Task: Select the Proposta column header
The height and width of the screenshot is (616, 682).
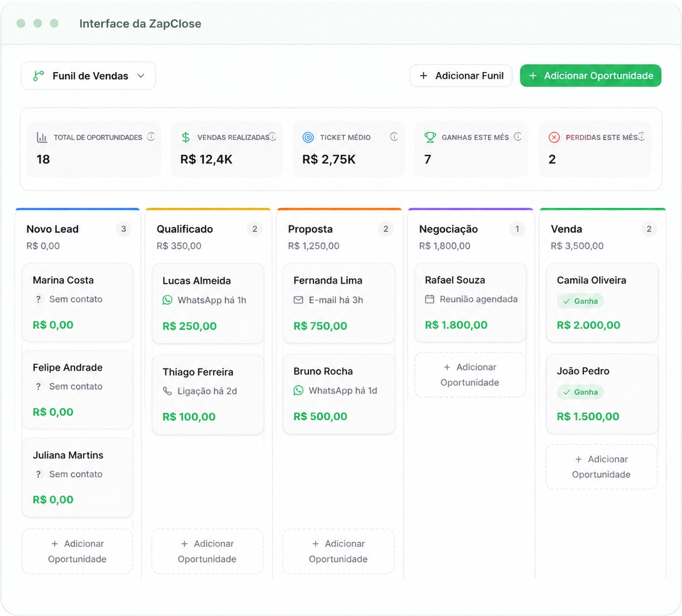Action: (x=310, y=229)
